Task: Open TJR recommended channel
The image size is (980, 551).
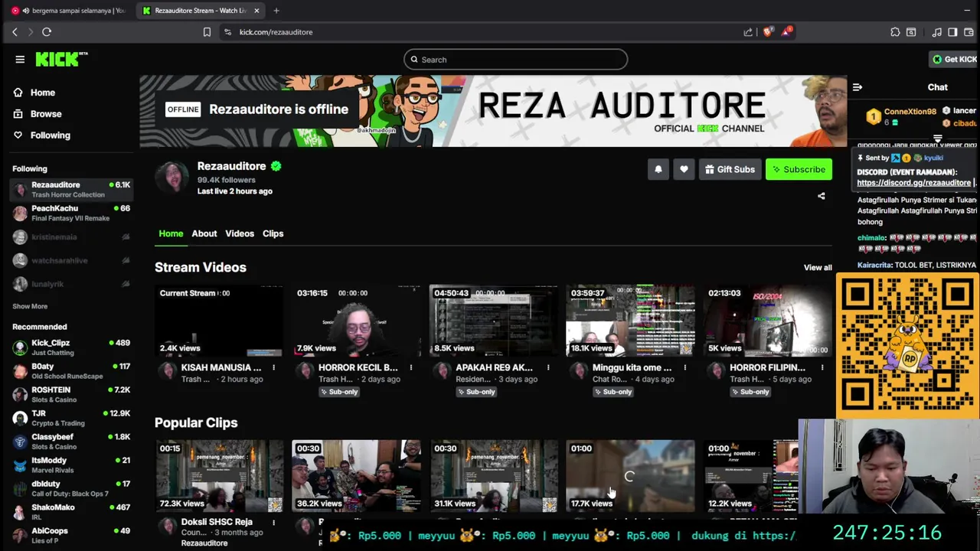Action: pos(71,418)
